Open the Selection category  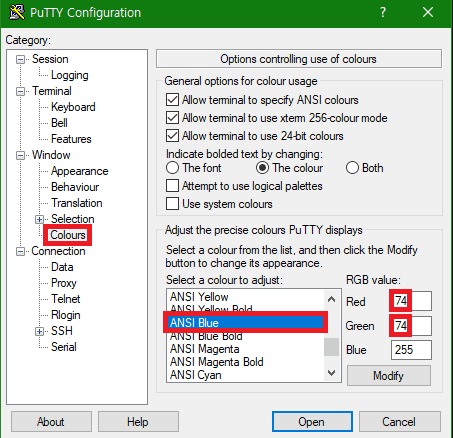[x=73, y=219]
